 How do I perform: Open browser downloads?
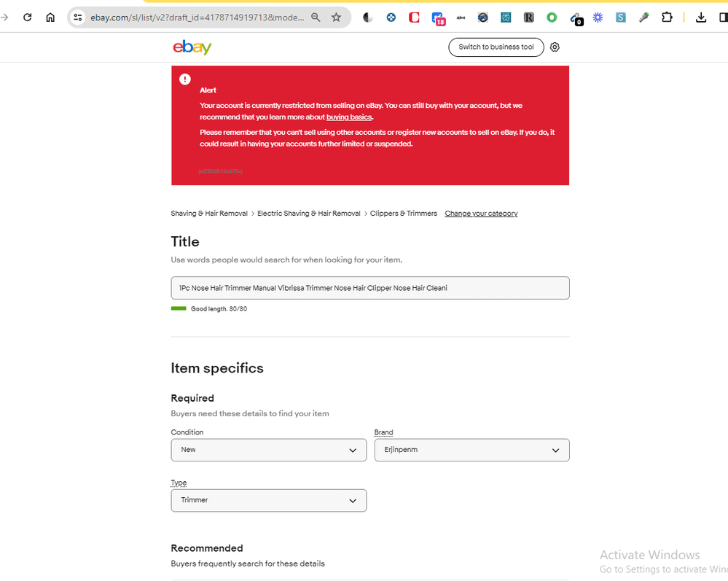click(x=701, y=17)
